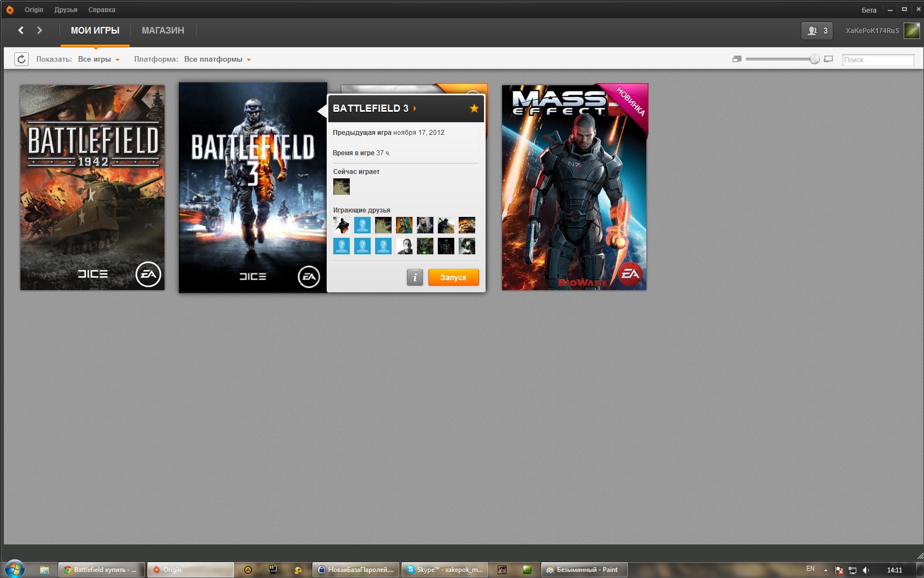Click pixelated camo avatar in friends grid

383,225
